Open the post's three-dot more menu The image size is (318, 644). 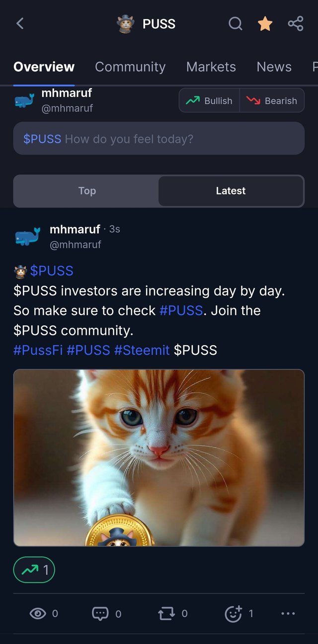click(x=288, y=614)
